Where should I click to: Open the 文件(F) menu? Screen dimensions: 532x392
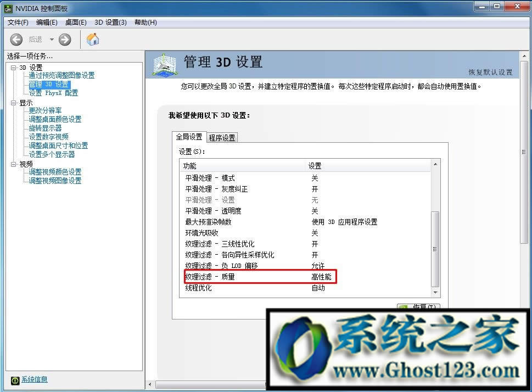18,23
